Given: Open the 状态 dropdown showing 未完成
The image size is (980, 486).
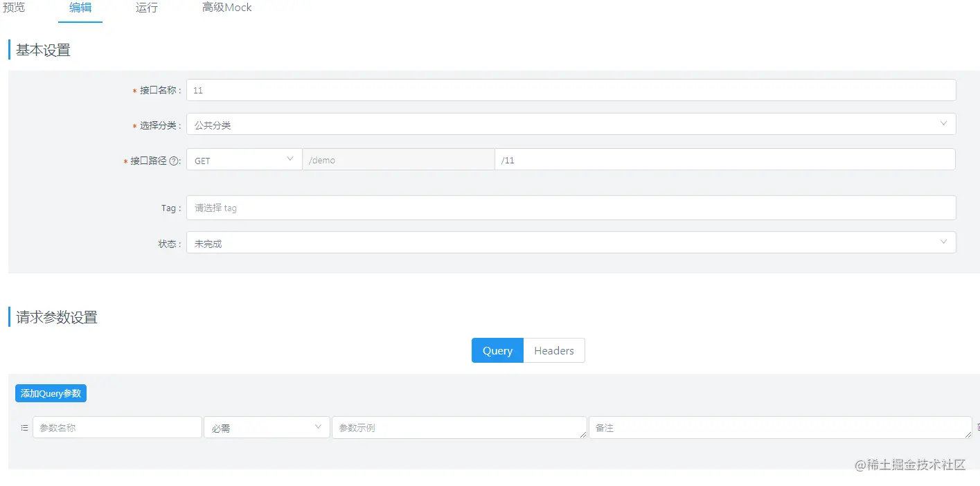Looking at the screenshot, I should point(571,242).
